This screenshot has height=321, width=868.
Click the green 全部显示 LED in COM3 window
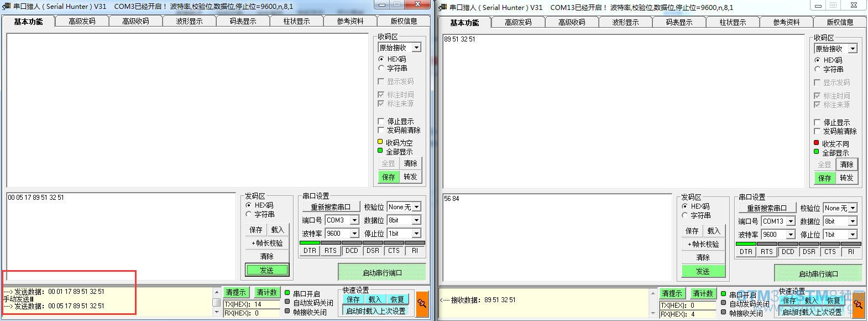point(380,151)
